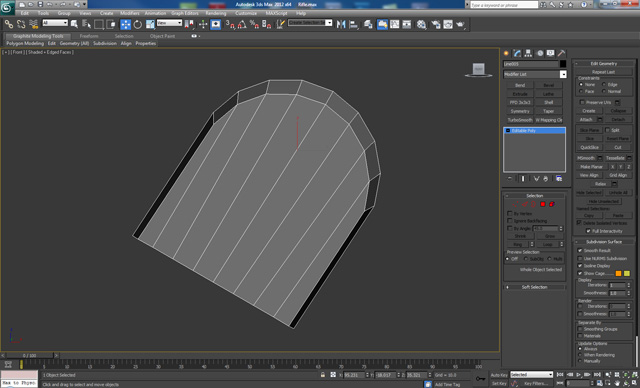The width and height of the screenshot is (640, 388).
Task: Open the Display command panel tab
Action: [x=551, y=53]
